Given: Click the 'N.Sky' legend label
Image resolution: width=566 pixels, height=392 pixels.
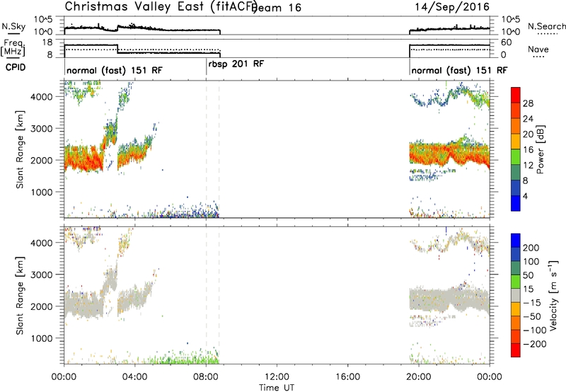Looking at the screenshot, I should (13, 26).
